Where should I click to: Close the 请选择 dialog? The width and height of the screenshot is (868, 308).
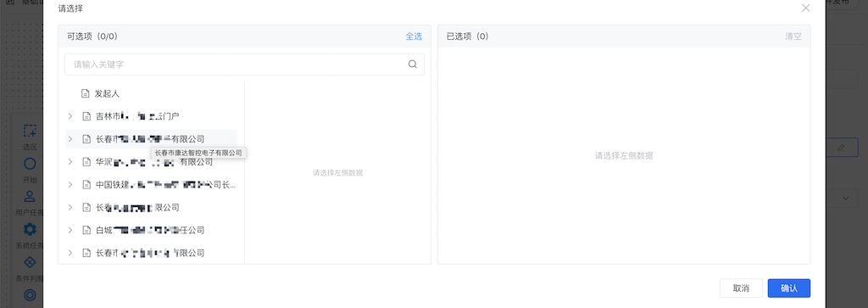click(806, 8)
